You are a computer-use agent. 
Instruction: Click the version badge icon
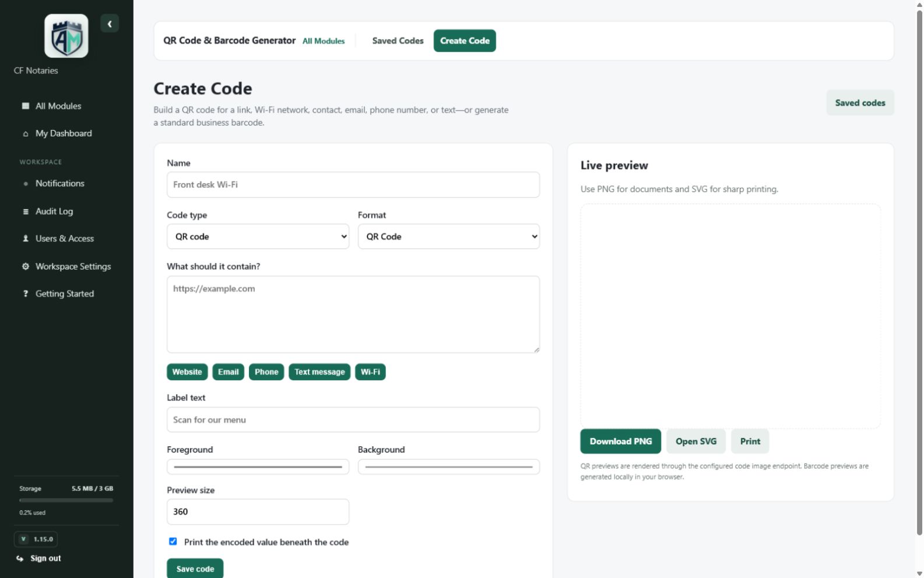(x=23, y=540)
